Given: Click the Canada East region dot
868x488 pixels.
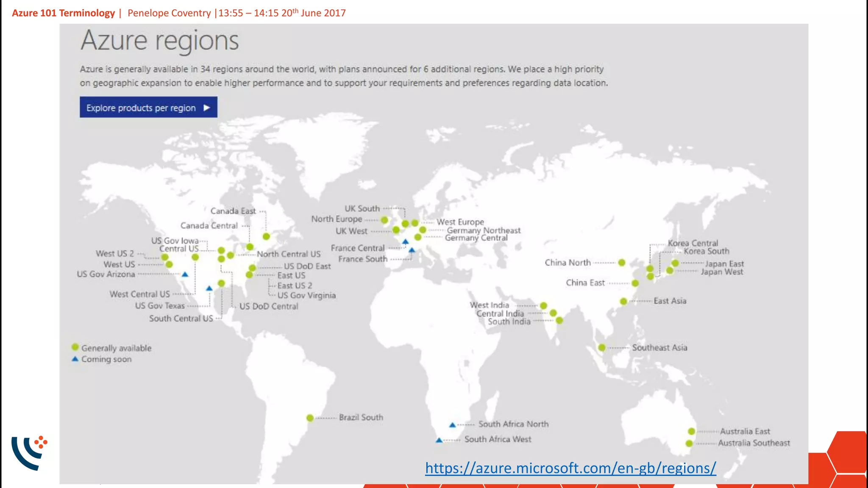Looking at the screenshot, I should click(266, 236).
